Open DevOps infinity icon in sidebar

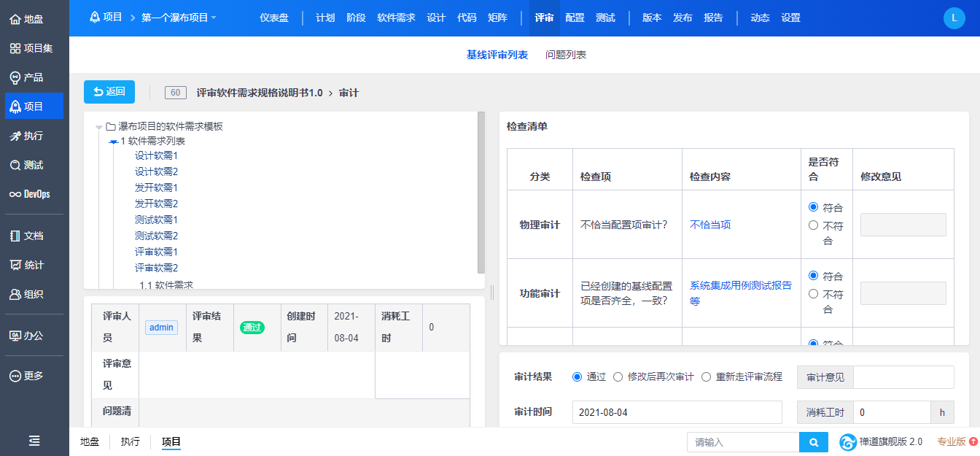coord(15,194)
